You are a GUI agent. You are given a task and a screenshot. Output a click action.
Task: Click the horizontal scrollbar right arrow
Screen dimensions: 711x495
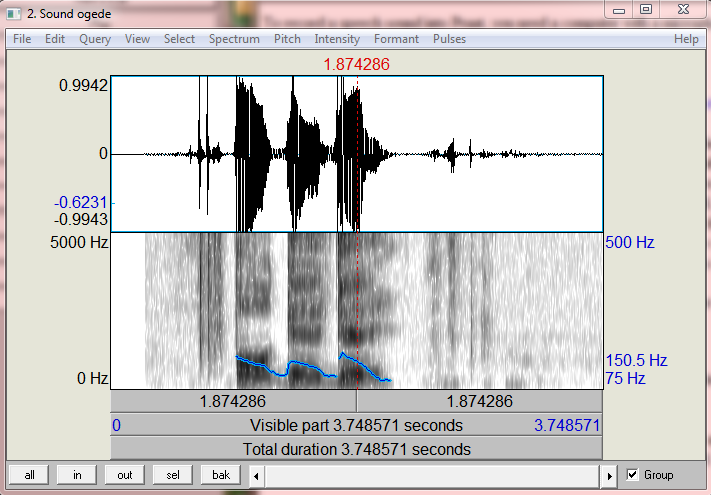(609, 475)
